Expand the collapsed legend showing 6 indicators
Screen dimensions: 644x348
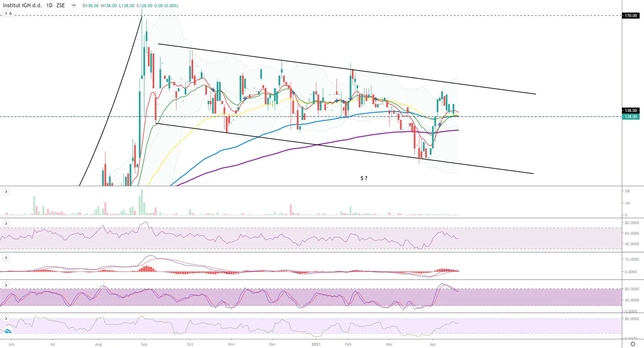8,13
